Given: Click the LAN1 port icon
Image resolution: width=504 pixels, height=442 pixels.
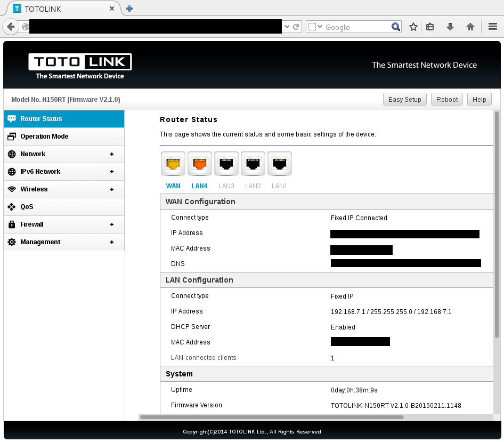Looking at the screenshot, I should tap(280, 164).
